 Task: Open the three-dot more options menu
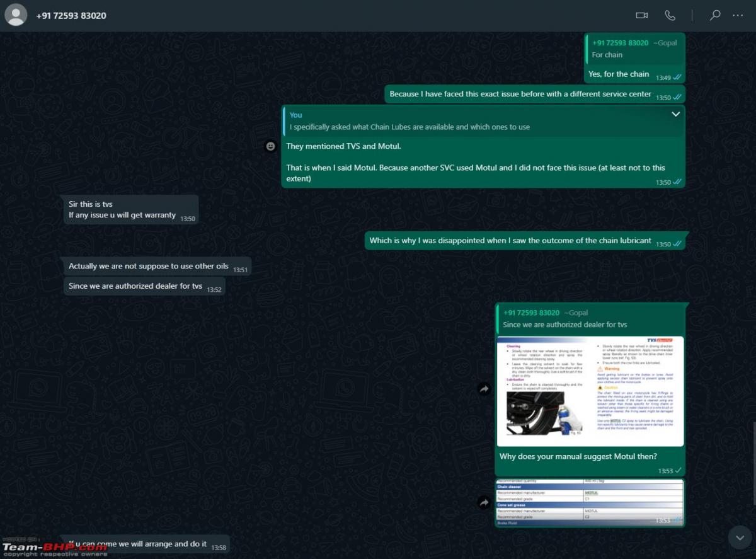[738, 15]
